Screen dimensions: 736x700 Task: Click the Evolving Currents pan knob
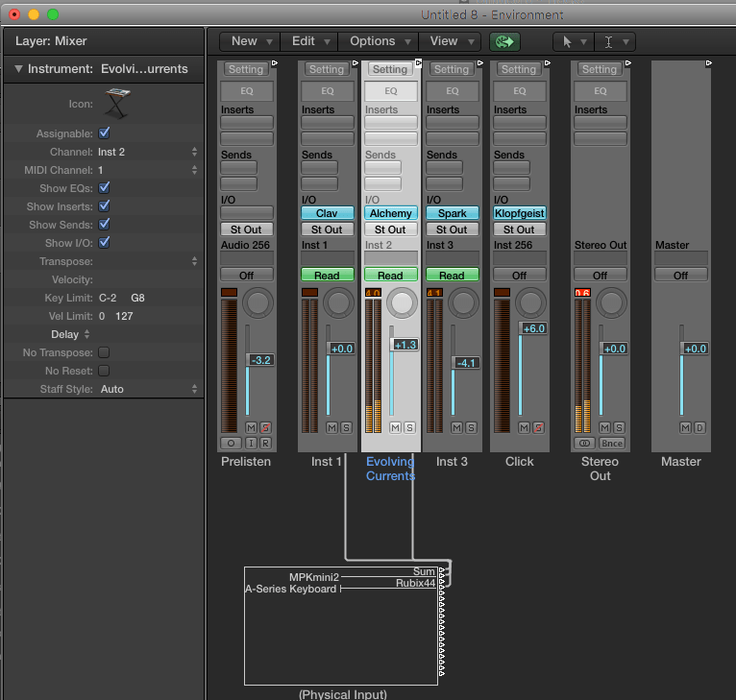point(402,303)
